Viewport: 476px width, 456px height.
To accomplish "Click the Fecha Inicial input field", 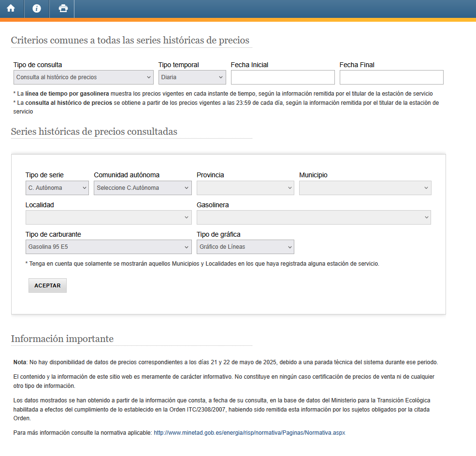I will [x=283, y=77].
